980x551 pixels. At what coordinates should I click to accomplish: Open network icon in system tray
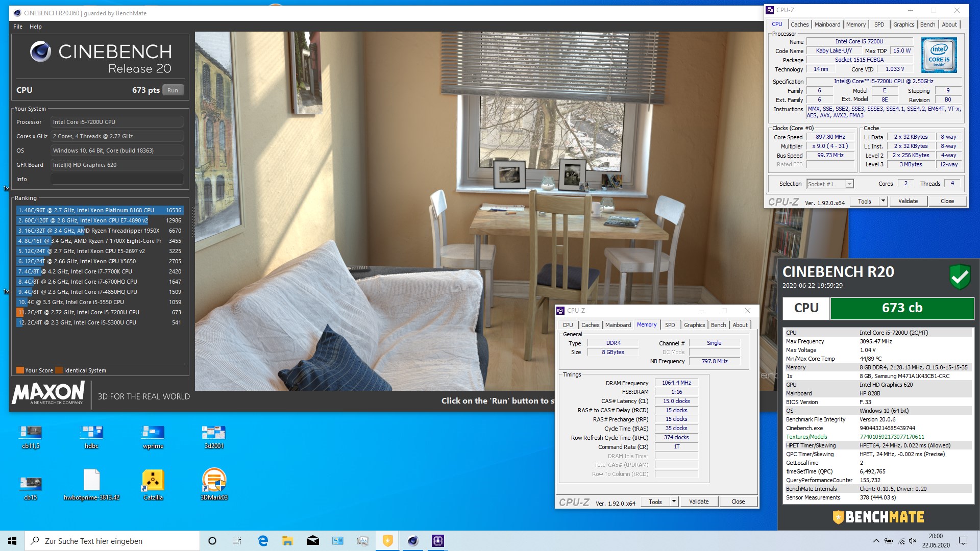point(901,541)
